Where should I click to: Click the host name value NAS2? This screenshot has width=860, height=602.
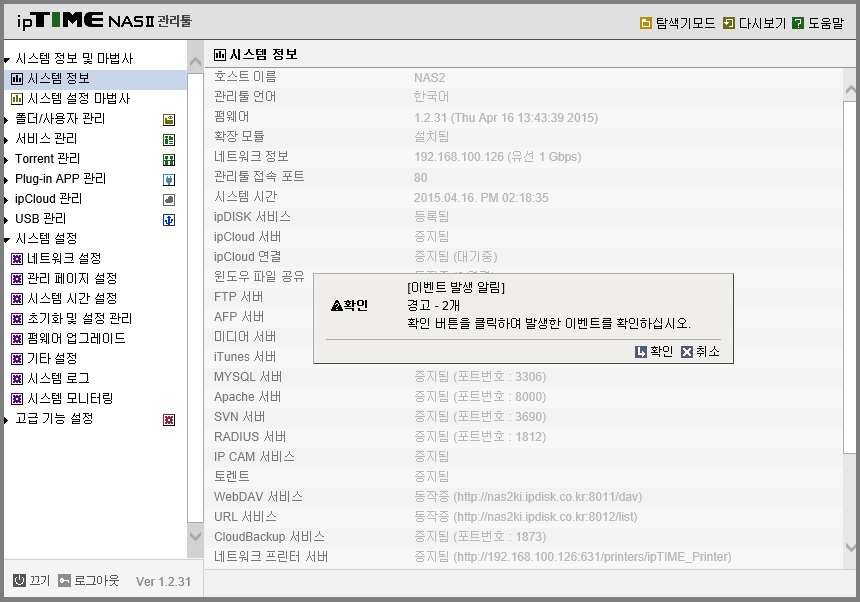coord(429,77)
